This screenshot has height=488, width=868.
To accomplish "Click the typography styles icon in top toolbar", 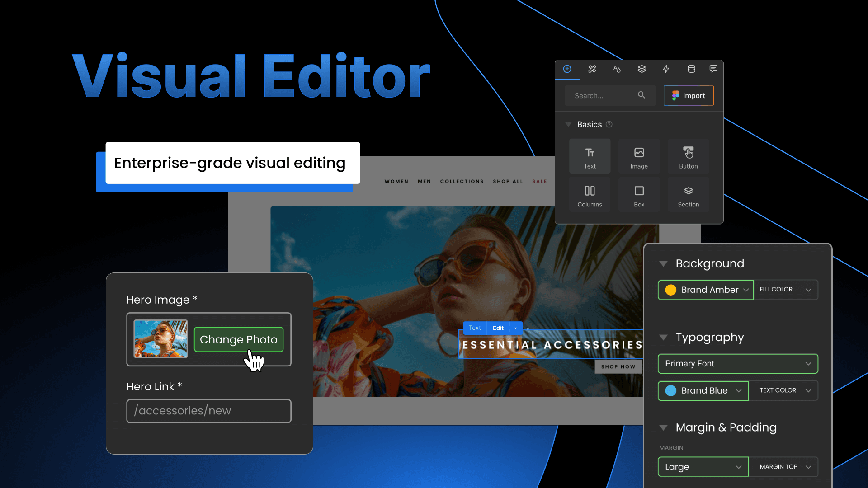I will 617,69.
